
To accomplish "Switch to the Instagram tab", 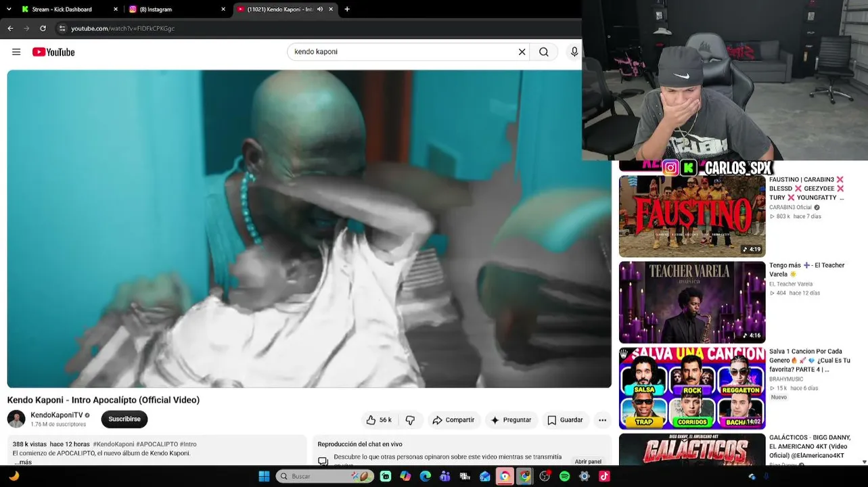I will (177, 9).
